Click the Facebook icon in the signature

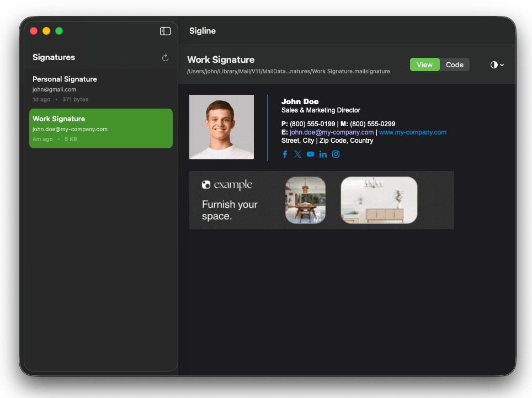tap(285, 154)
